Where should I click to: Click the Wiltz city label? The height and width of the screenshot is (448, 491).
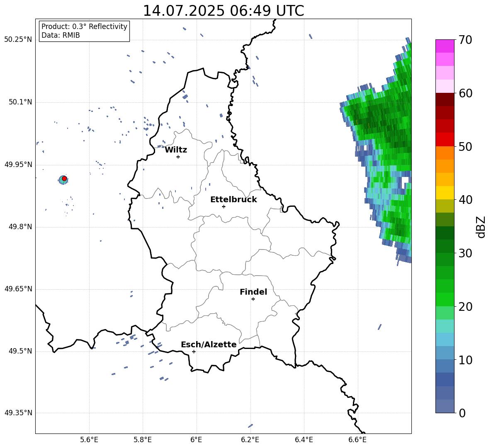pos(176,150)
